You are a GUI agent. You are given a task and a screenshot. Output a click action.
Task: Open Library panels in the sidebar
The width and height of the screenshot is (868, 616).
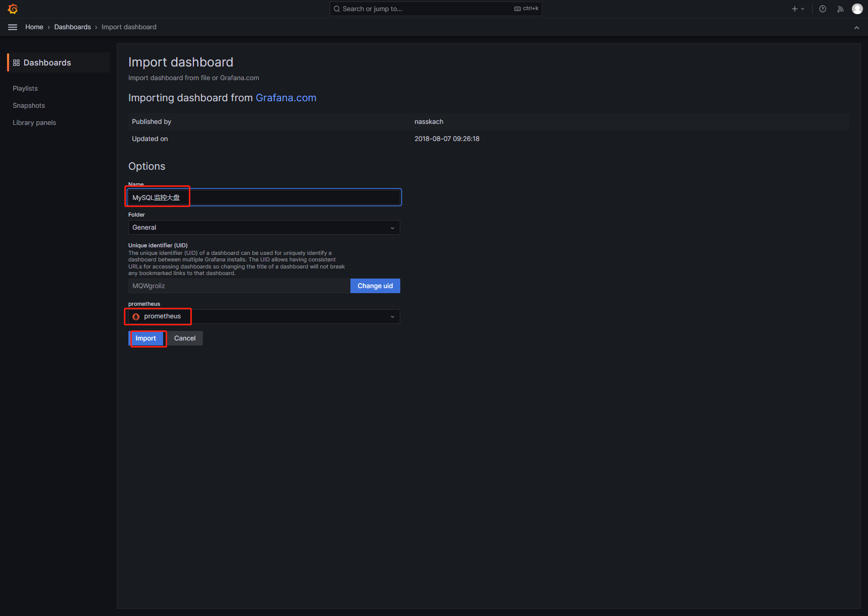34,123
